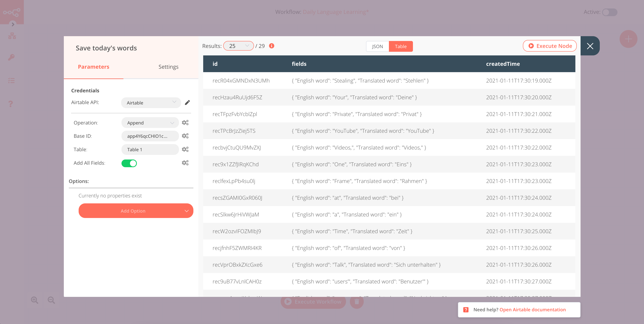644x324 pixels.
Task: Click the Add Option button
Action: (x=132, y=210)
